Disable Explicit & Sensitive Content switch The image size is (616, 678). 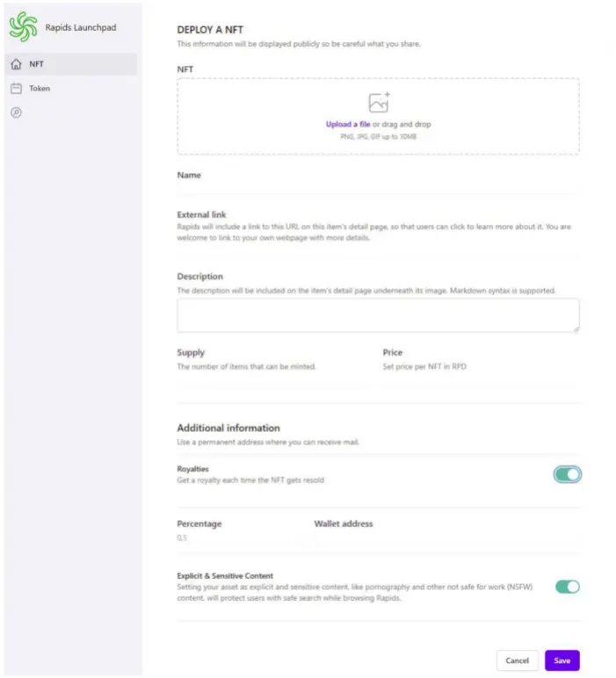point(567,587)
